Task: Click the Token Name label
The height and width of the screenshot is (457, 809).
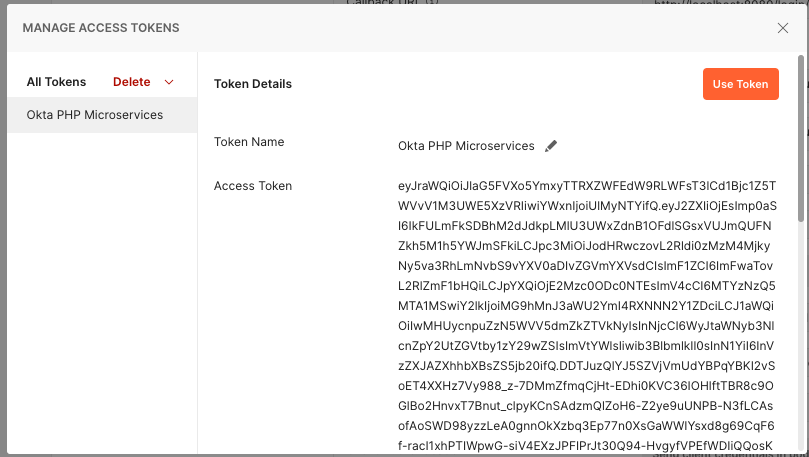Action: (249, 142)
